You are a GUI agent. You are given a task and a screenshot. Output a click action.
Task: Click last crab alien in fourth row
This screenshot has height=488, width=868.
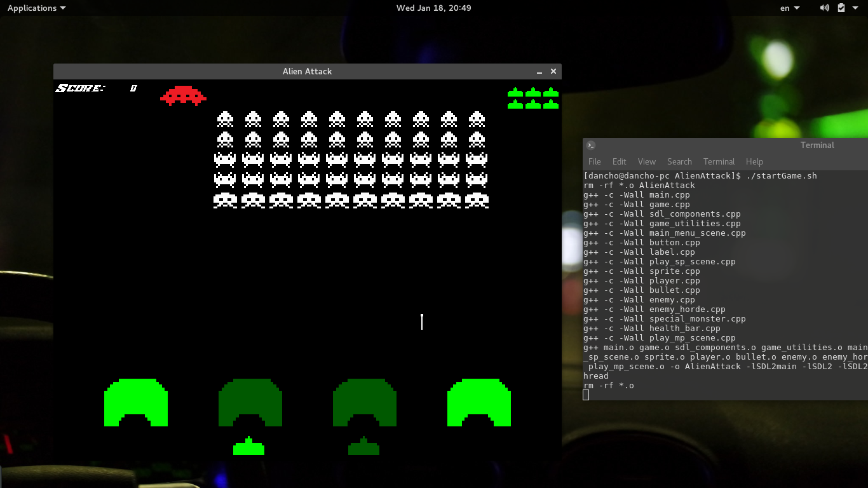pos(477,180)
